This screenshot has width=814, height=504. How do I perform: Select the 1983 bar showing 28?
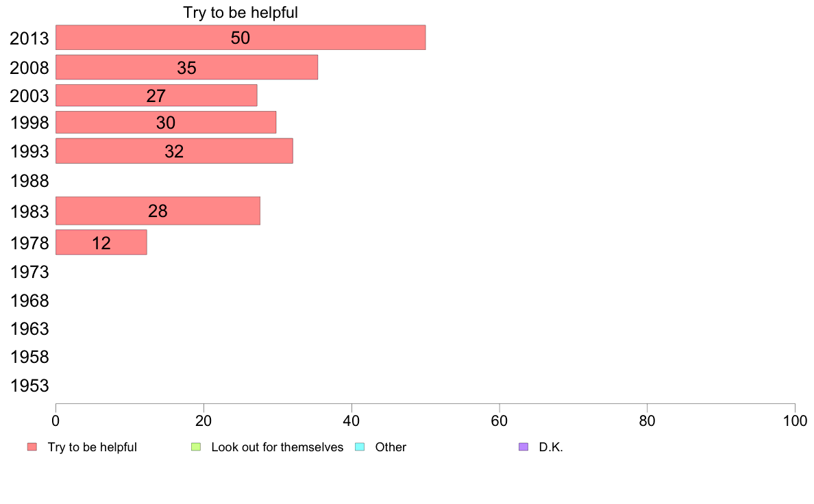coord(158,211)
